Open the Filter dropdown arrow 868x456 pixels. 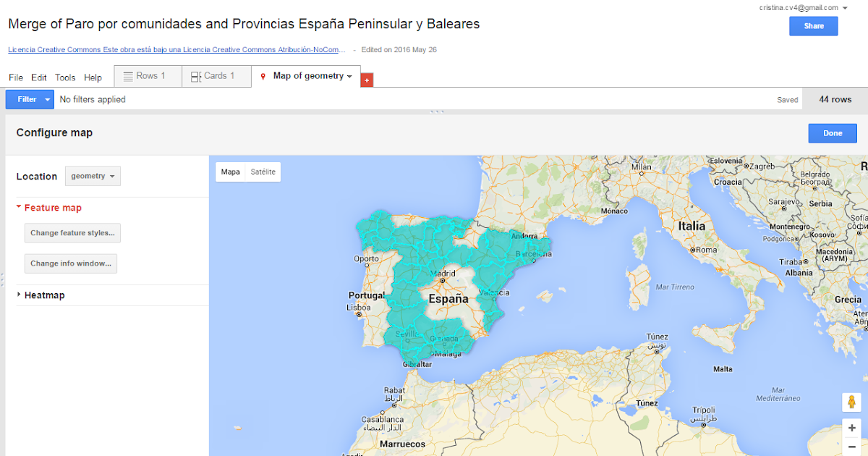coord(46,98)
